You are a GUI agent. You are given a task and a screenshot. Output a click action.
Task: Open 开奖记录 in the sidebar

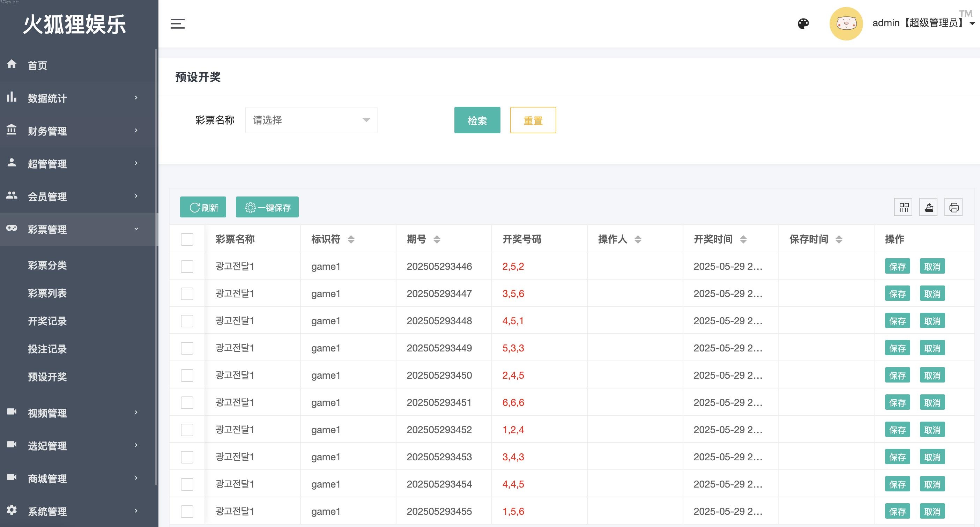pyautogui.click(x=47, y=321)
